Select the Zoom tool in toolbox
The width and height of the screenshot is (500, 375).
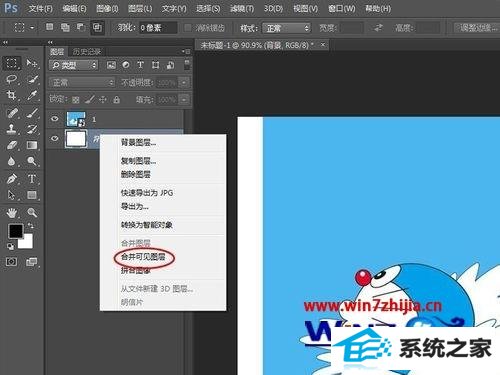tap(32, 212)
